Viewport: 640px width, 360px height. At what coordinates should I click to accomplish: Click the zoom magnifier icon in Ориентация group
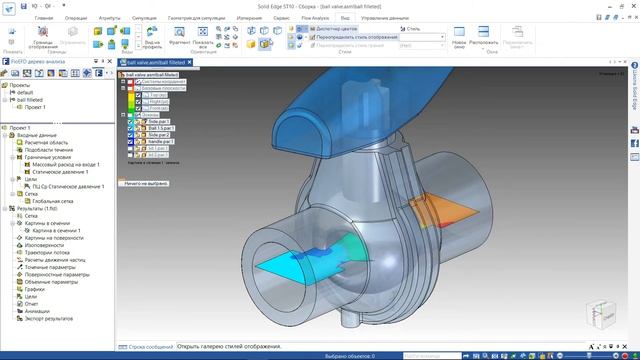tap(219, 29)
